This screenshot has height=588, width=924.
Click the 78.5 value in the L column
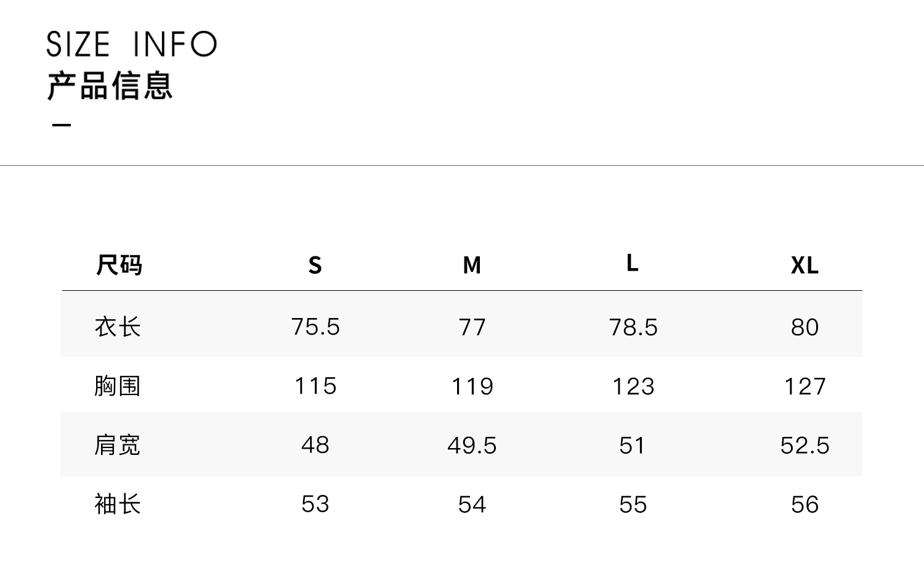point(633,327)
